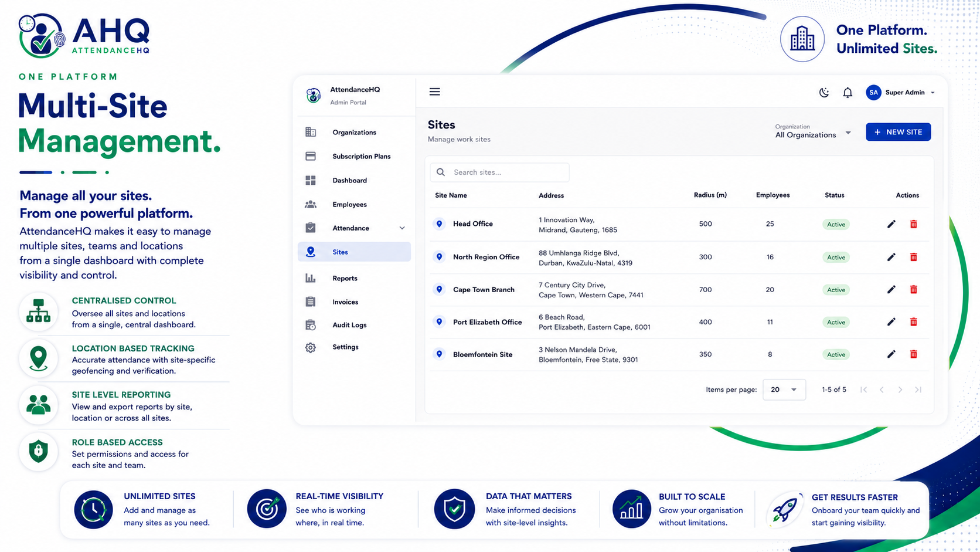Delete the Cape Town Branch site
This screenshot has height=552, width=980.
[x=913, y=289]
